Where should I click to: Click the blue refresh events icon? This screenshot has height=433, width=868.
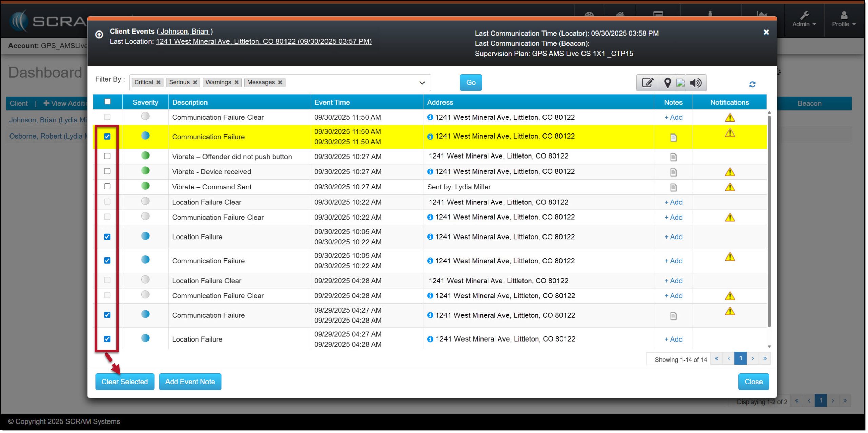(x=752, y=84)
